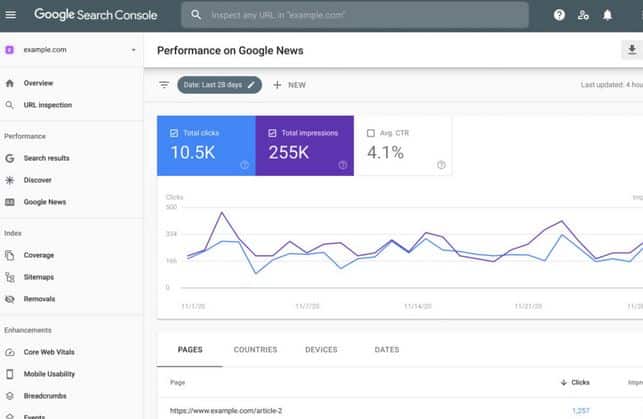Open the help question mark icon
643x419 pixels.
559,15
